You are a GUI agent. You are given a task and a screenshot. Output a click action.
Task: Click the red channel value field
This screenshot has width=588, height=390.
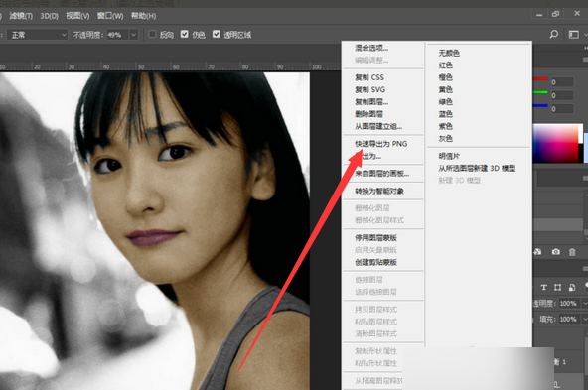562,82
